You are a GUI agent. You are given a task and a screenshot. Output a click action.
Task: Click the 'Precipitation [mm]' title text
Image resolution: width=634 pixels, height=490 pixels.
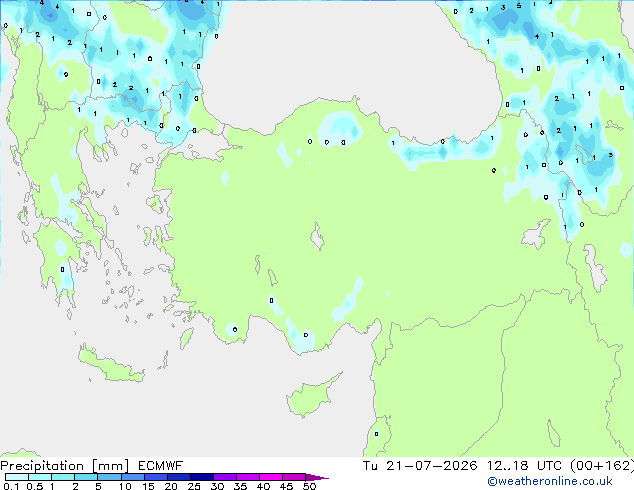click(x=64, y=466)
